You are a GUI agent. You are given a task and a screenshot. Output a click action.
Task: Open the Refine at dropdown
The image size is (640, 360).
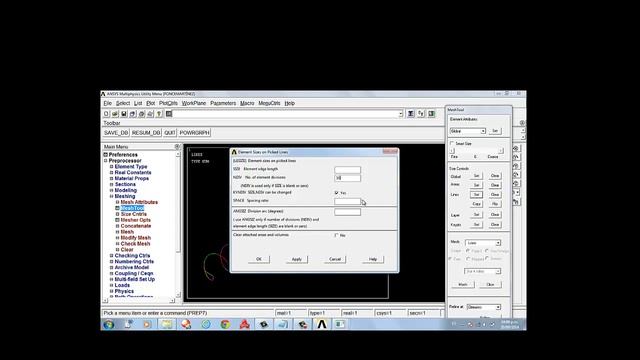484,307
